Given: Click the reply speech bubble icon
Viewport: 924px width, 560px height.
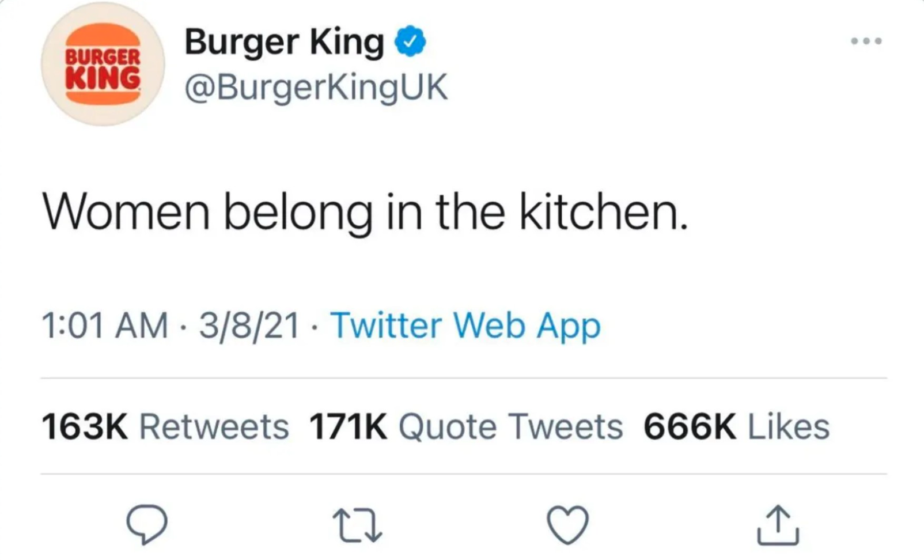Looking at the screenshot, I should coord(147,524).
